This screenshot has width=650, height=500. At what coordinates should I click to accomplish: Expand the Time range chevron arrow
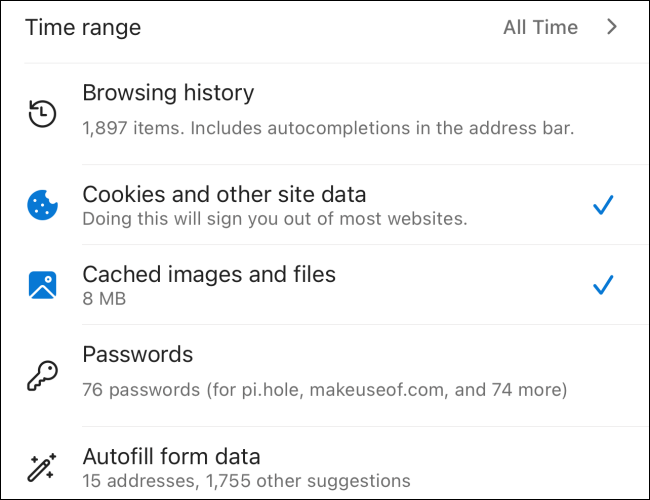612,27
